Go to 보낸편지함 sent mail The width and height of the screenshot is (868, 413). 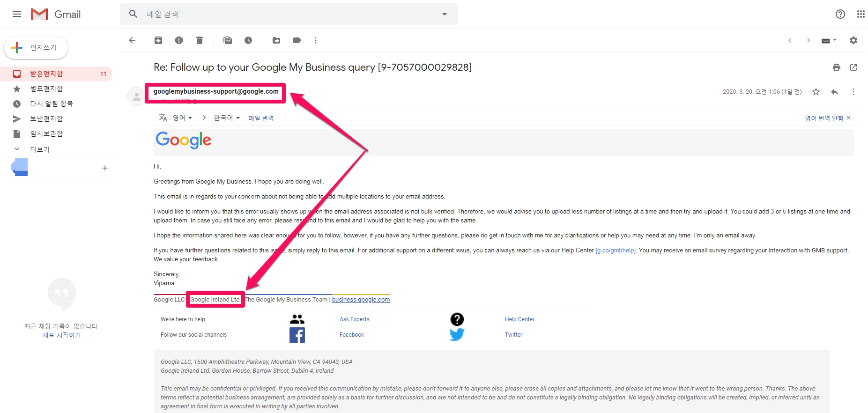click(x=46, y=119)
